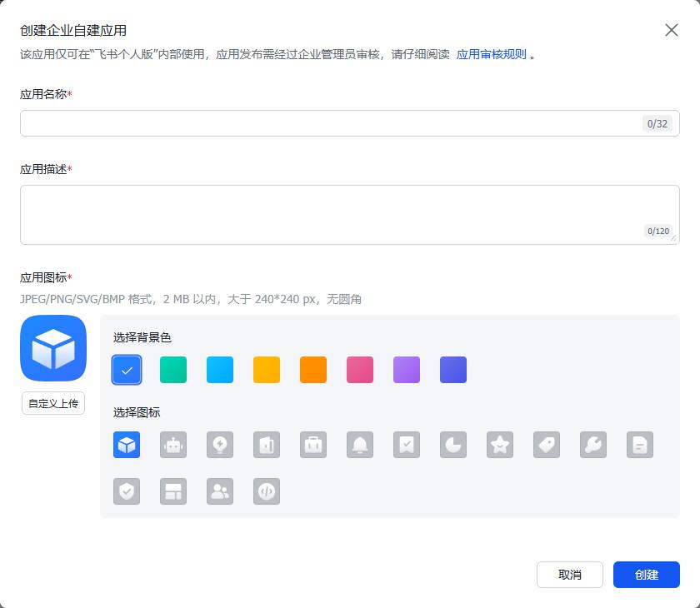Click the blue 创建 button

(x=646, y=575)
